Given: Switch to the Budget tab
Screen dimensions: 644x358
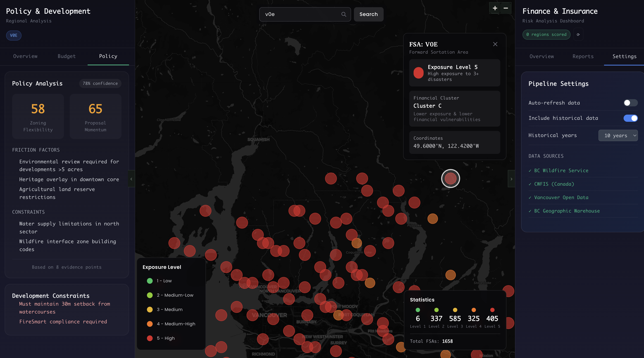Looking at the screenshot, I should tap(66, 56).
